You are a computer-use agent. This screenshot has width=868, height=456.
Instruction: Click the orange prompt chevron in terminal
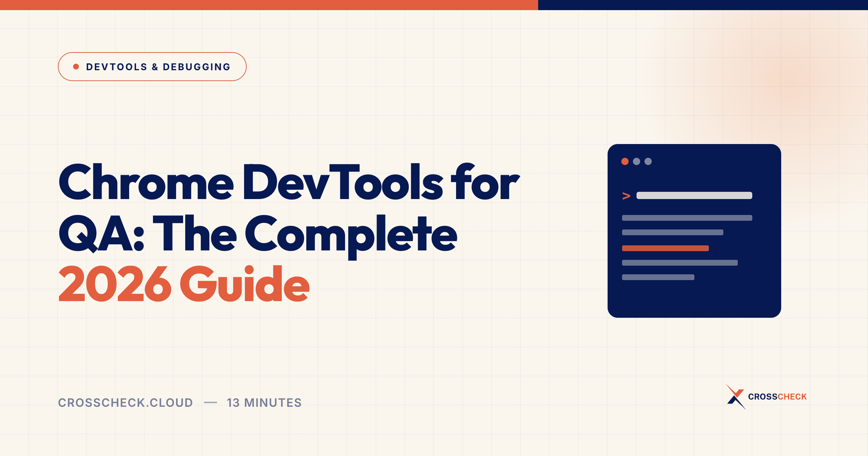point(626,196)
